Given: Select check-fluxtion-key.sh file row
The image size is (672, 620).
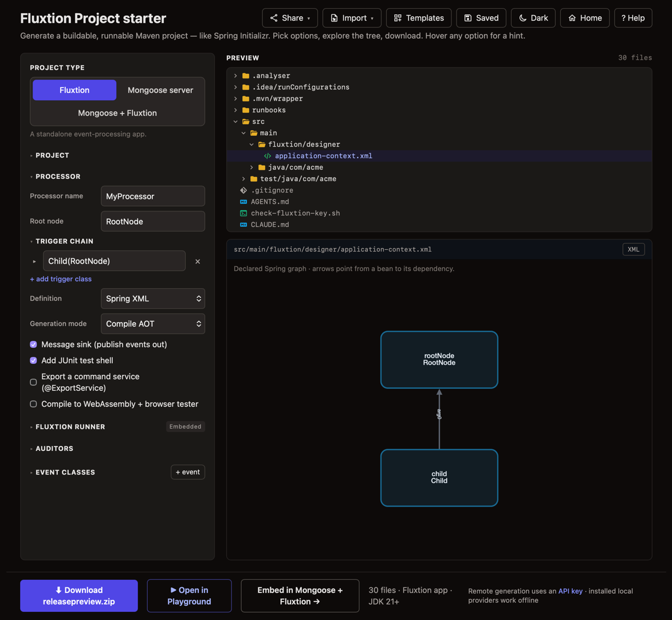Looking at the screenshot, I should pos(439,213).
